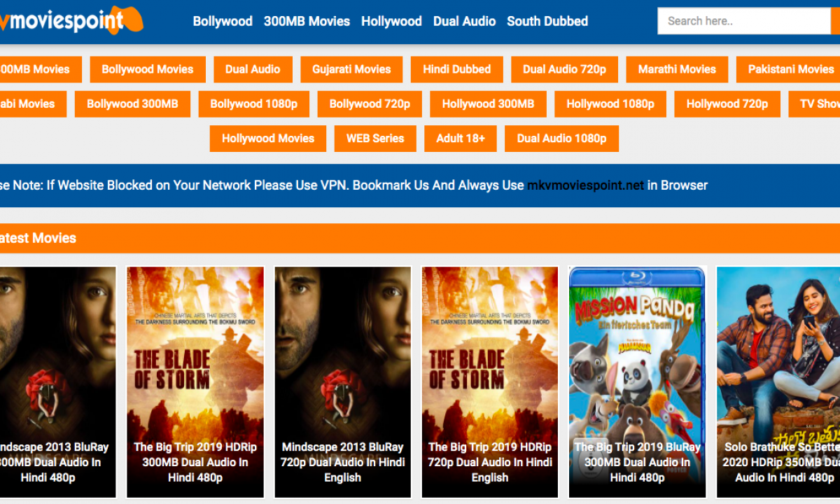Viewport: 840px width, 504px height.
Task: Open the WEB Series category
Action: click(375, 138)
